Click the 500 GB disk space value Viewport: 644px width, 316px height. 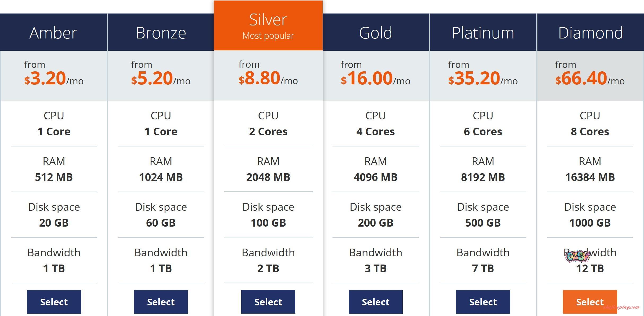[x=483, y=223]
